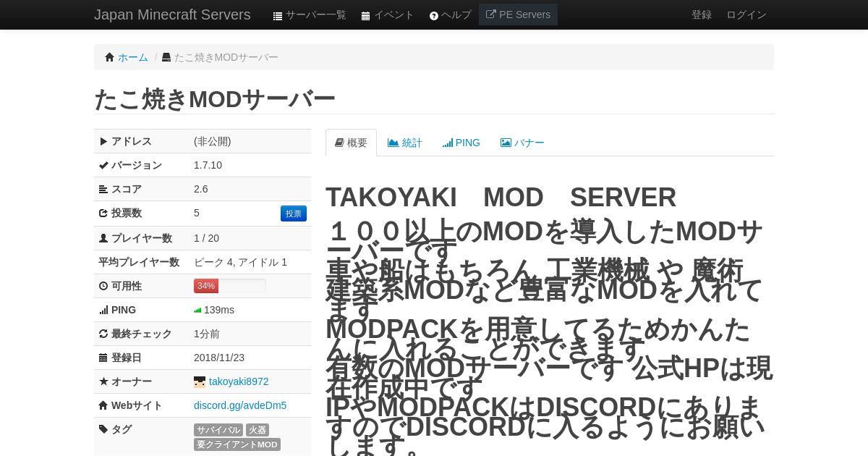Screen dimensions: 868x456
Task: Open owner profile takoyaki8972
Action: 239,381
